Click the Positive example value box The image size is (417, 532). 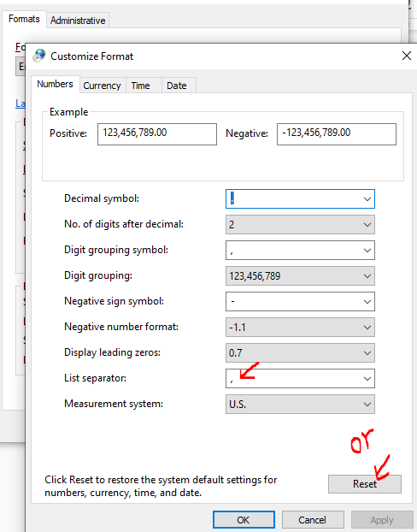[x=157, y=134]
